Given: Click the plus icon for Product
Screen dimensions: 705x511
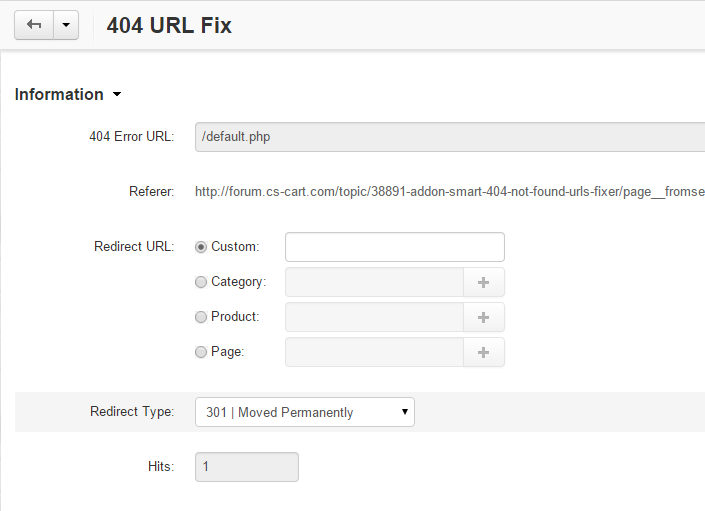Looking at the screenshot, I should (x=484, y=317).
